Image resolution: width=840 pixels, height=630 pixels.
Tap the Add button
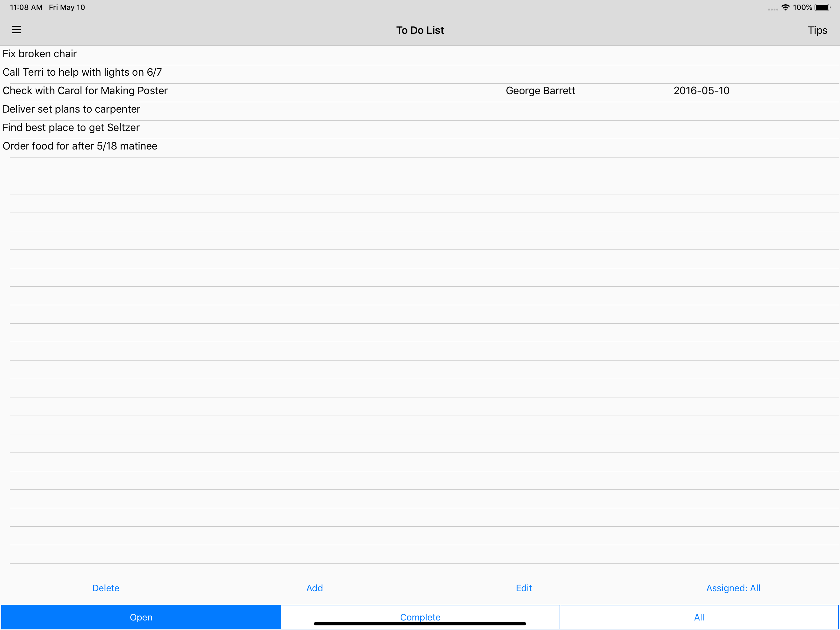click(x=315, y=588)
